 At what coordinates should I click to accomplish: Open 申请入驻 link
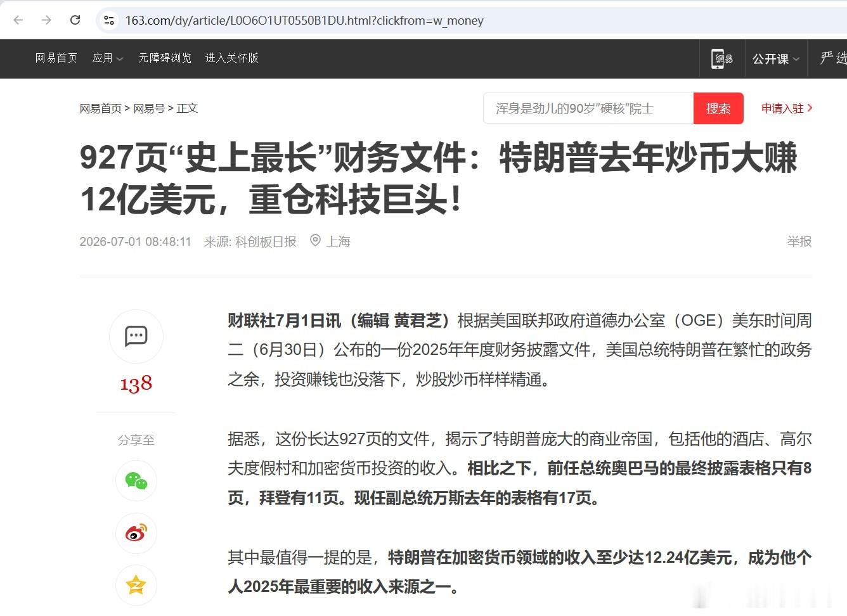pos(787,108)
